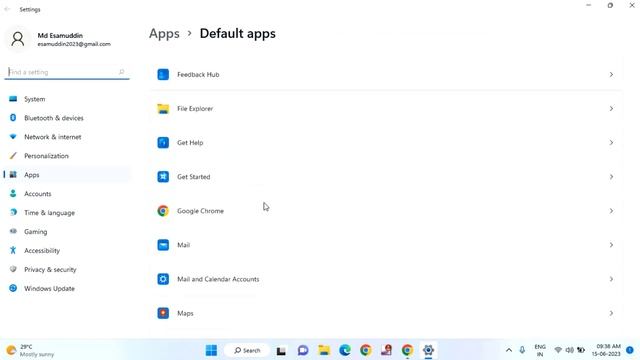Screen dimensions: 640x360
Task: Expand the Google Chrome row chevron
Action: coord(611,211)
